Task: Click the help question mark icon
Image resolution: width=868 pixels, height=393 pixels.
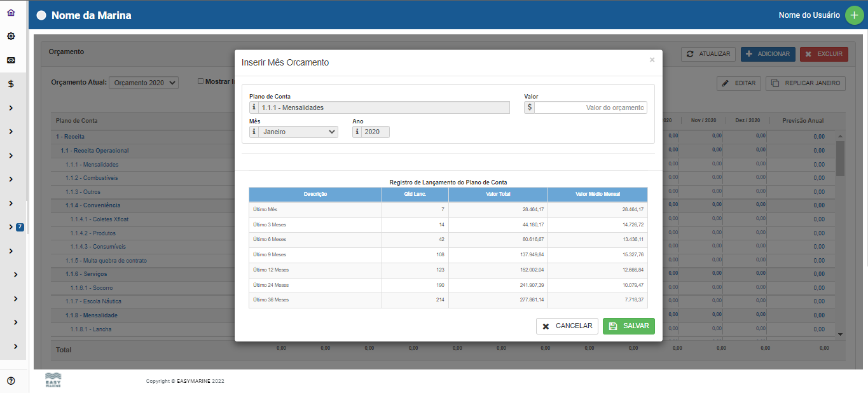Action: (11, 381)
